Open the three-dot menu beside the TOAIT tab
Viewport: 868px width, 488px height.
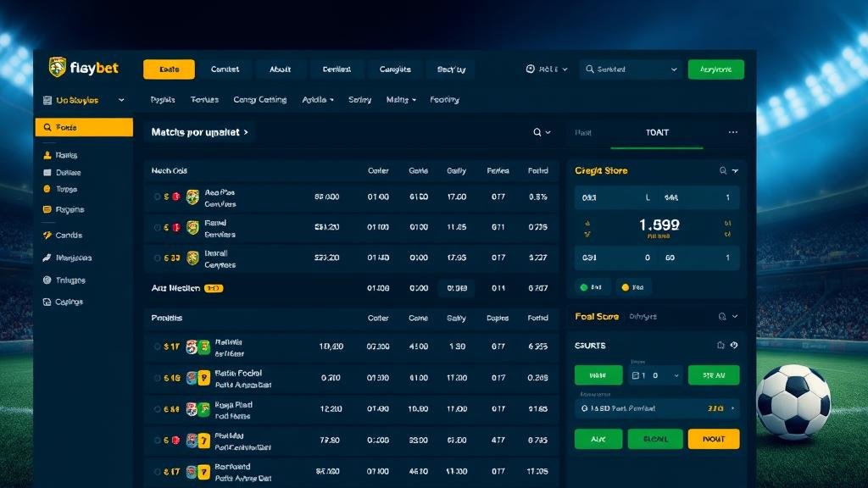(733, 132)
